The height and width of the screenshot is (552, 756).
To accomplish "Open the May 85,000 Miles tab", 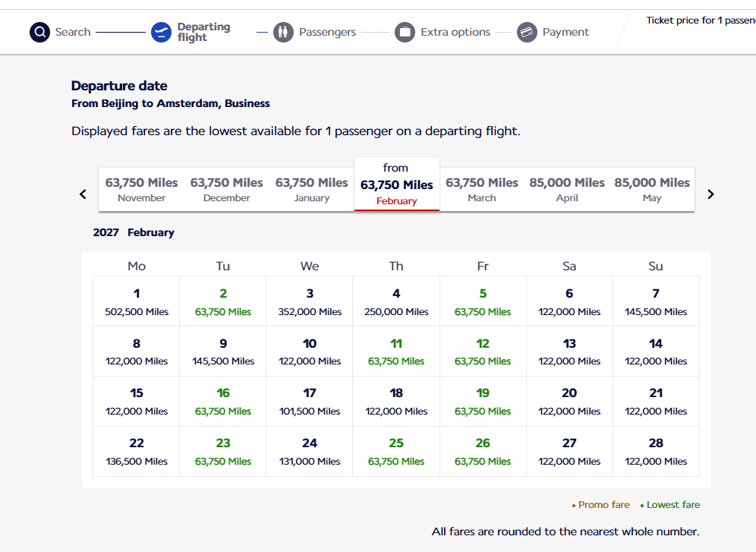I will click(x=652, y=190).
